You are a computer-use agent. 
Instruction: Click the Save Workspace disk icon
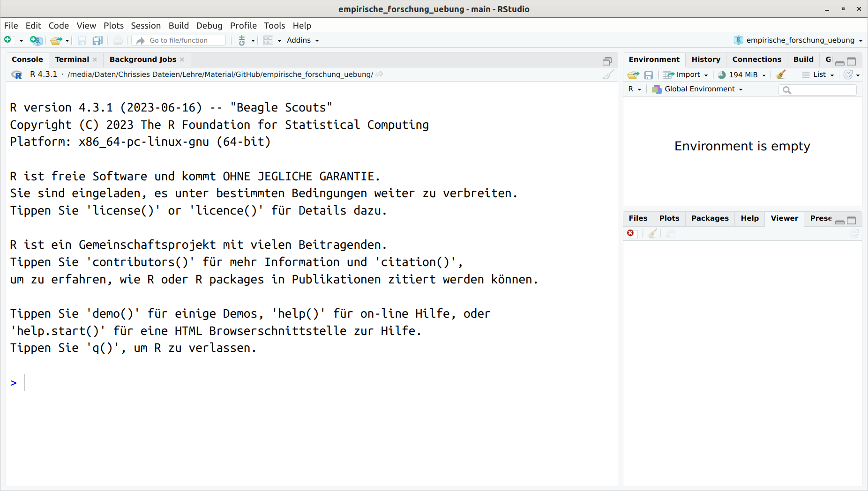[648, 75]
